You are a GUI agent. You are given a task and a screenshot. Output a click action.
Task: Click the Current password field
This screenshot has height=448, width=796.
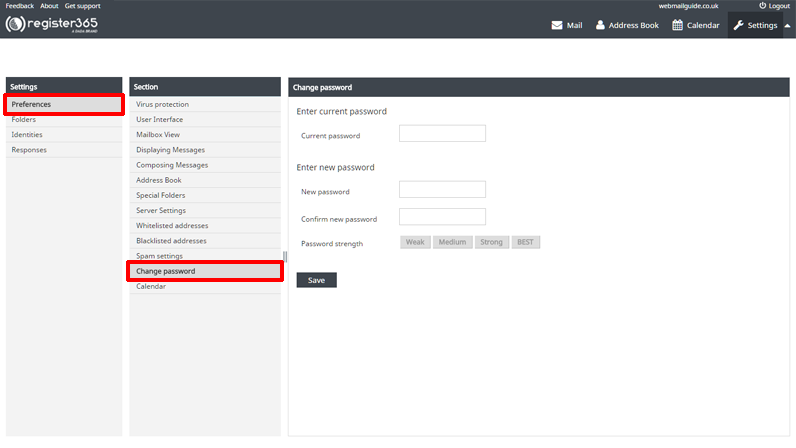tap(442, 134)
